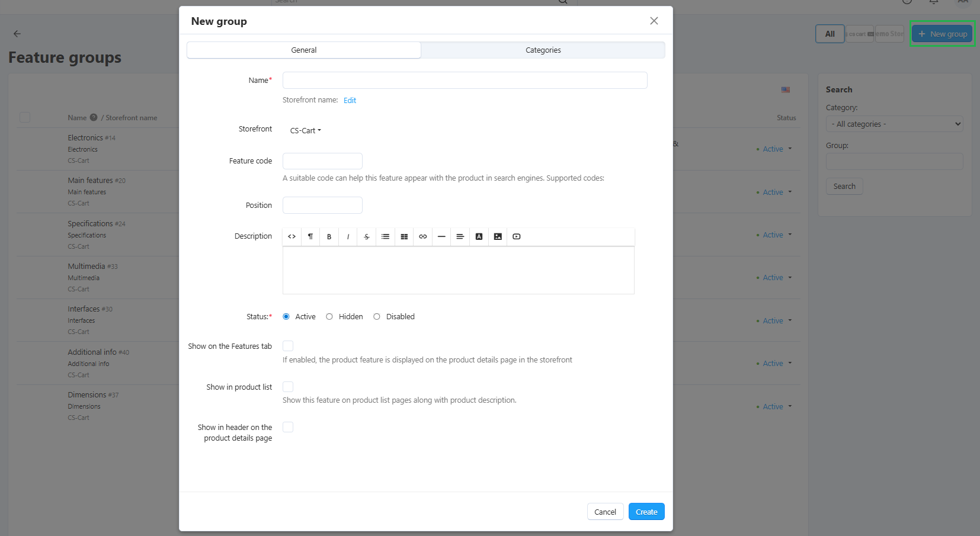Select the Demo Store storefront filter
This screenshot has width=980, height=536.
(x=890, y=34)
